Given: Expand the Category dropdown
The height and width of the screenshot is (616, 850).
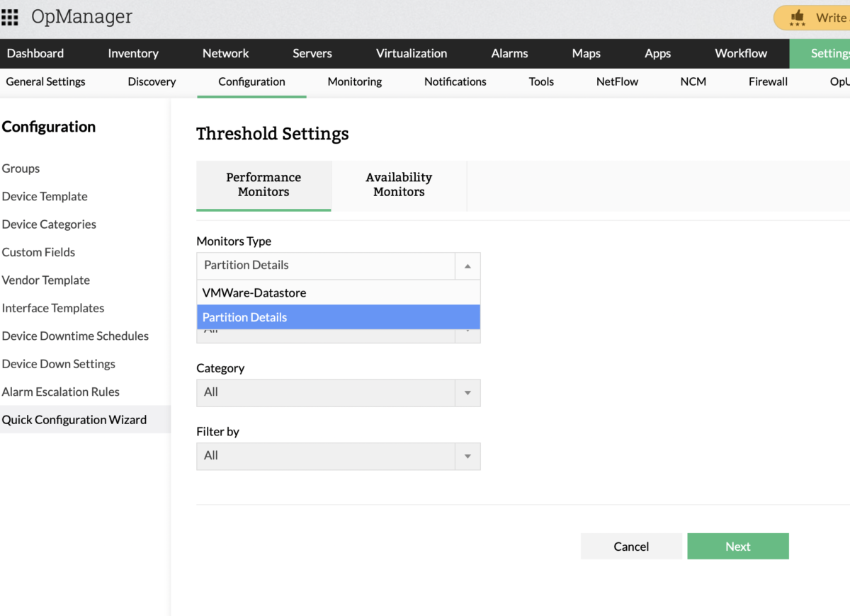Looking at the screenshot, I should tap(467, 392).
